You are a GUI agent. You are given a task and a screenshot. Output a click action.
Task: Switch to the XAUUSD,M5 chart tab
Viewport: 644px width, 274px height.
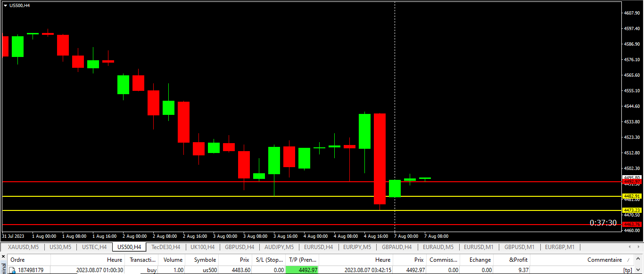pos(23,247)
